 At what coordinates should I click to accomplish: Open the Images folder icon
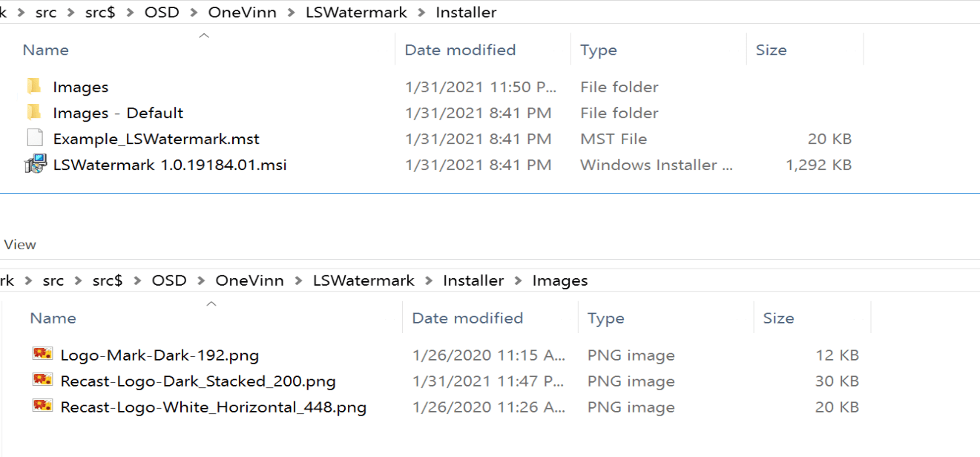33,86
